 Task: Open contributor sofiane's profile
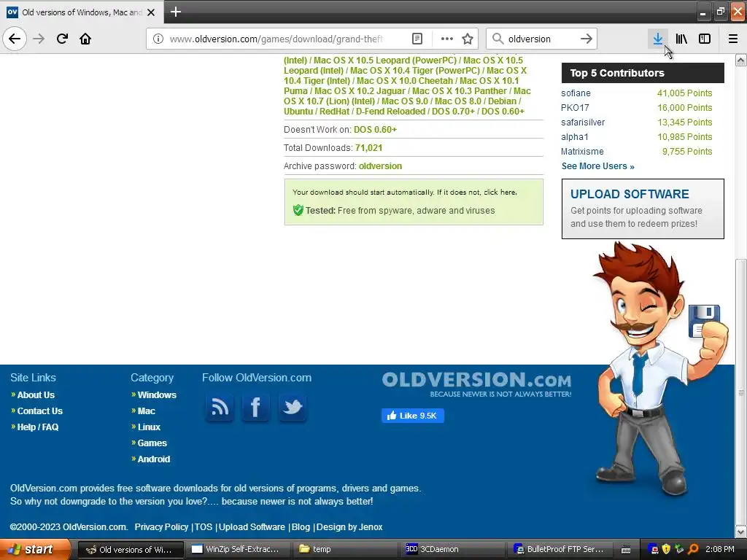pos(576,93)
